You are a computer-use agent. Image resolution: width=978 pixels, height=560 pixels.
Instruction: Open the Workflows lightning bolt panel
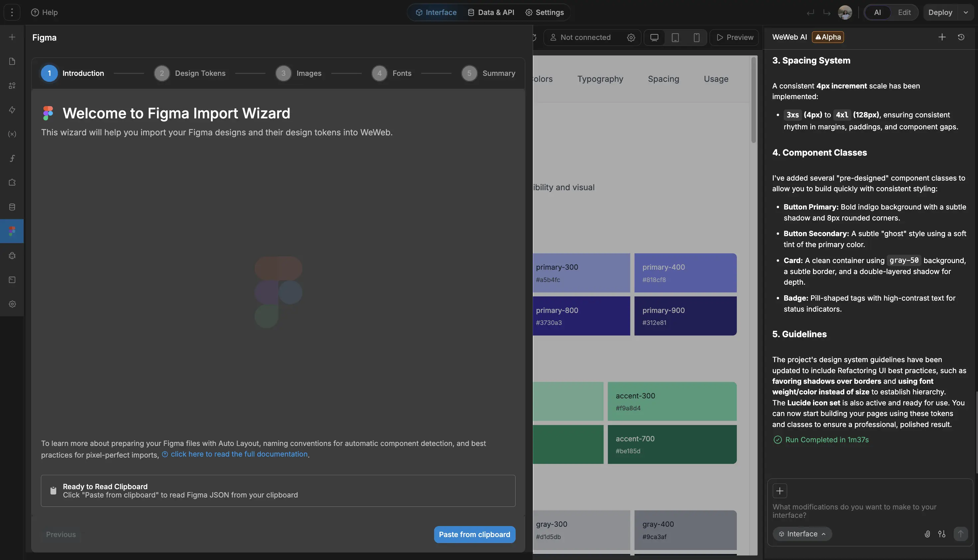(12, 110)
